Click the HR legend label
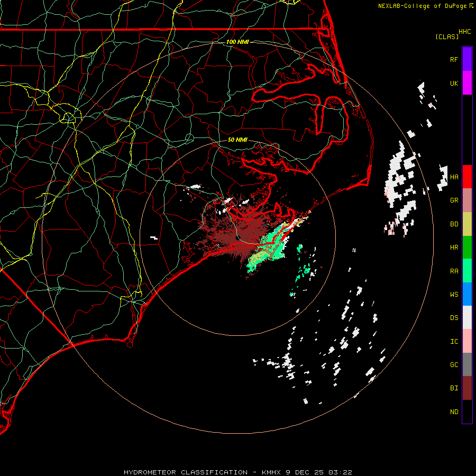The image size is (476, 476). click(x=454, y=248)
